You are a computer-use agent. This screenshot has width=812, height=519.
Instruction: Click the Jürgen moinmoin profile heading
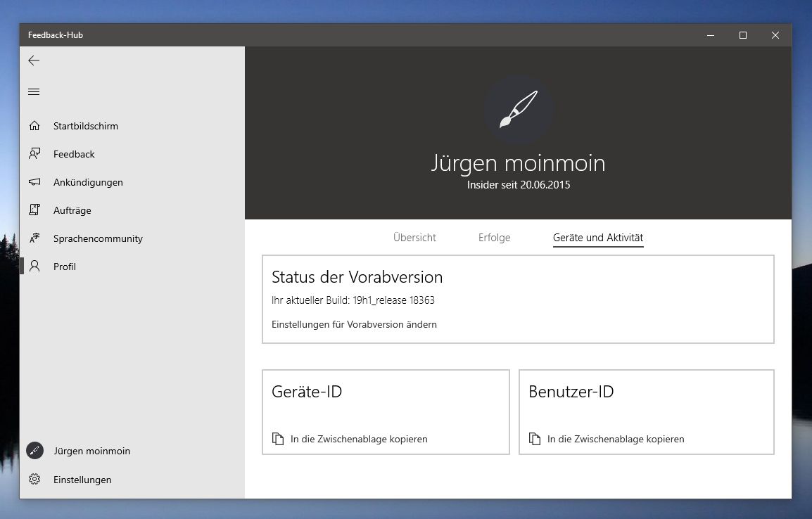519,164
